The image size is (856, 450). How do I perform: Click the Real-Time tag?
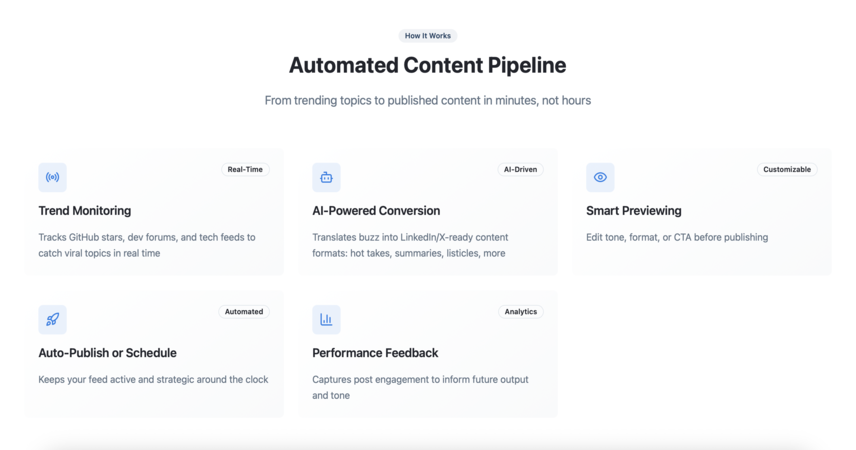click(x=245, y=169)
